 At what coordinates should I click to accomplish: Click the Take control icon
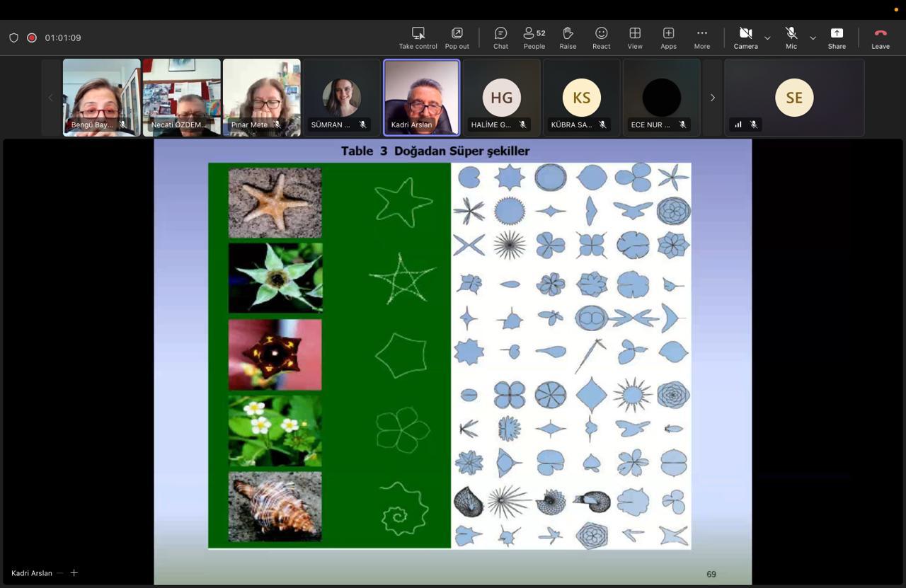point(418,38)
